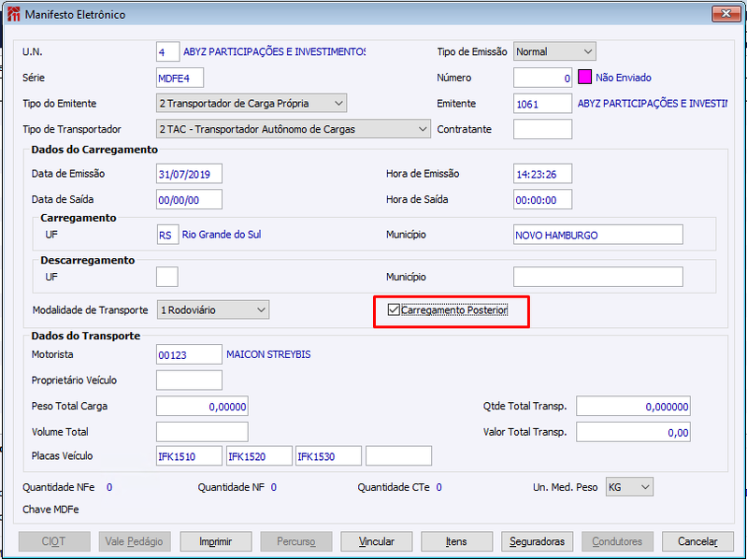
Task: Click the Chave MDFe label
Action: (x=50, y=510)
